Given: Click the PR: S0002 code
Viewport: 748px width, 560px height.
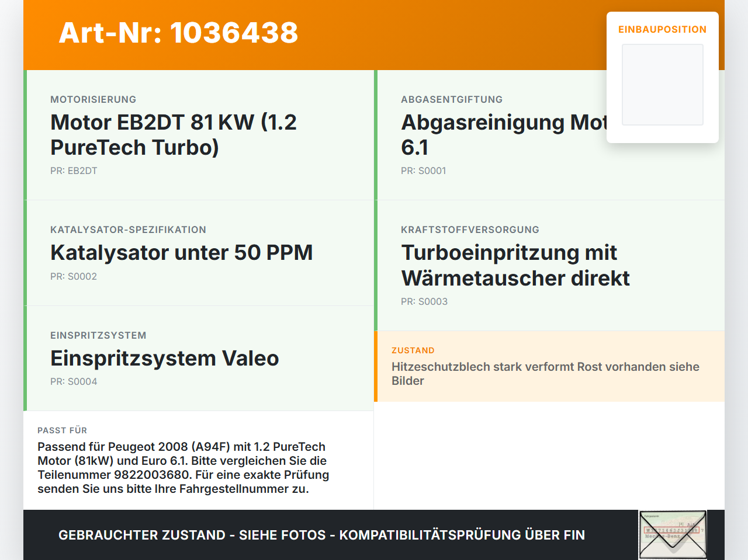Looking at the screenshot, I should tap(74, 277).
